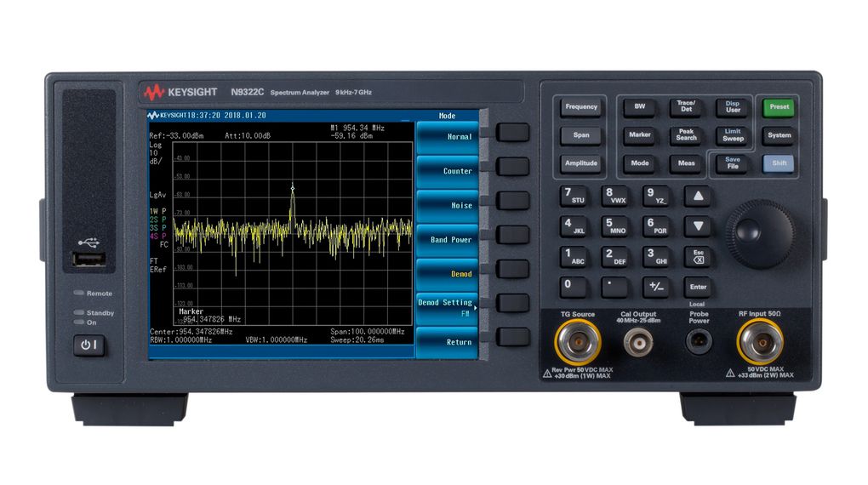Select the Counter softkey label

pyautogui.click(x=448, y=172)
